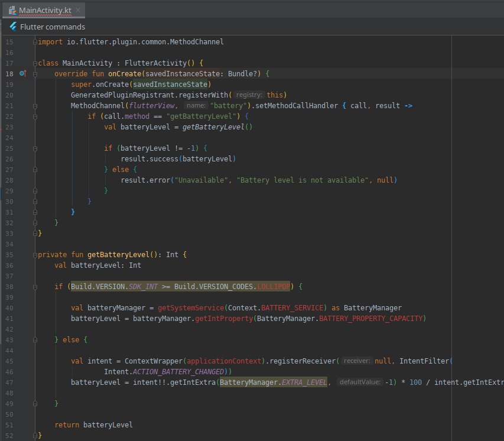Click the getBatteryLevel() call on line 23
Image resolution: width=504 pixels, height=441 pixels.
pos(217,127)
